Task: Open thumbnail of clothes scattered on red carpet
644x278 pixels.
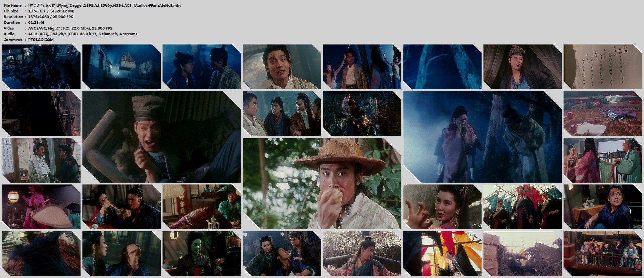Action: (602, 113)
